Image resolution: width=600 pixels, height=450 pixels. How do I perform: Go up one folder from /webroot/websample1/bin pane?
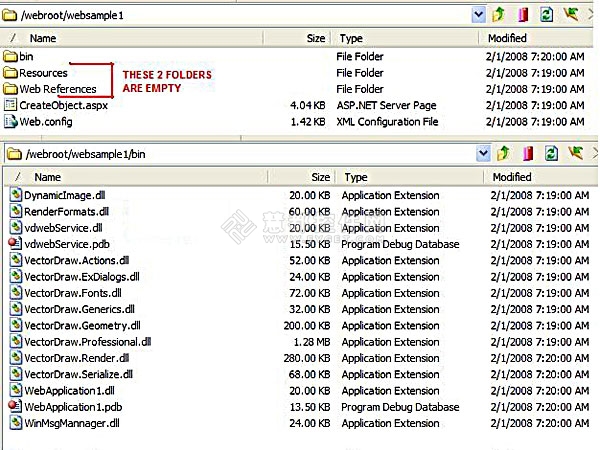pos(503,154)
